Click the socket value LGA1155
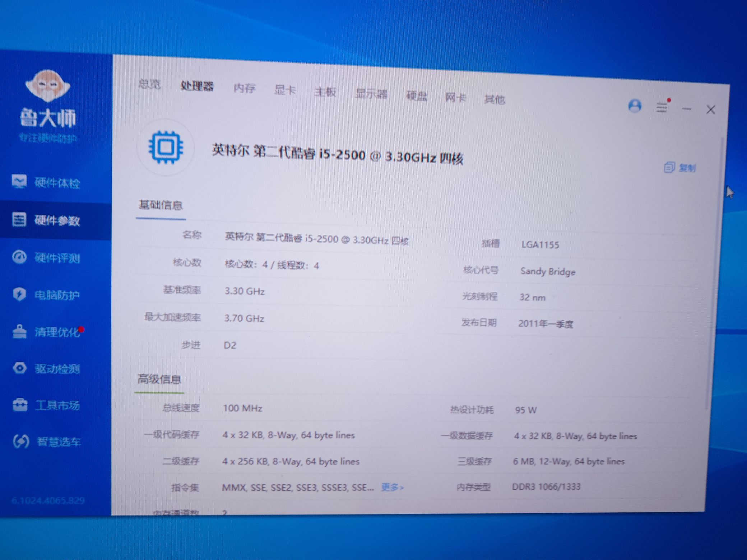Image resolution: width=747 pixels, height=560 pixels. (540, 245)
